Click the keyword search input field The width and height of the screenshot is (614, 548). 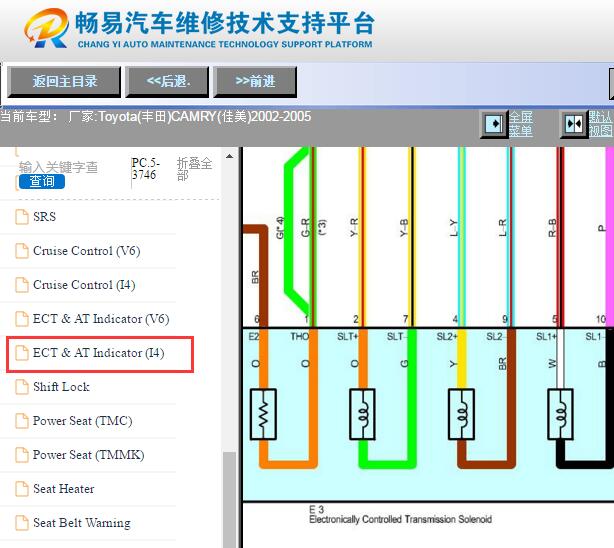(59, 167)
